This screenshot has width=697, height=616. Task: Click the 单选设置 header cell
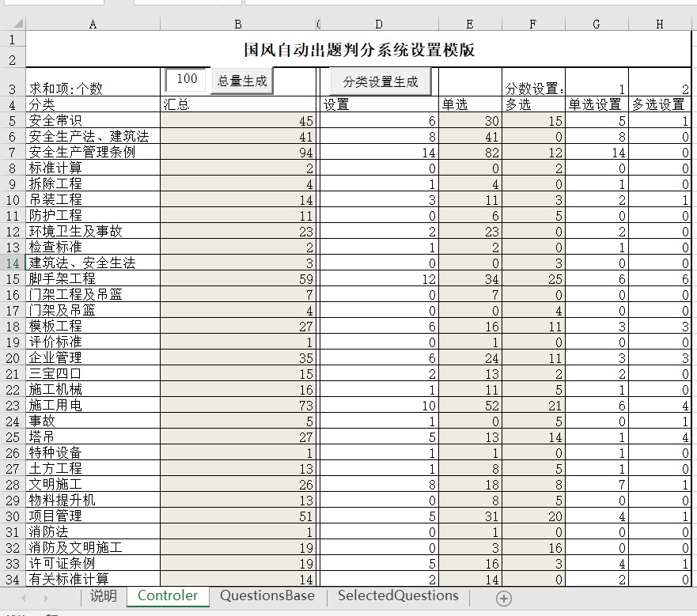coord(596,104)
